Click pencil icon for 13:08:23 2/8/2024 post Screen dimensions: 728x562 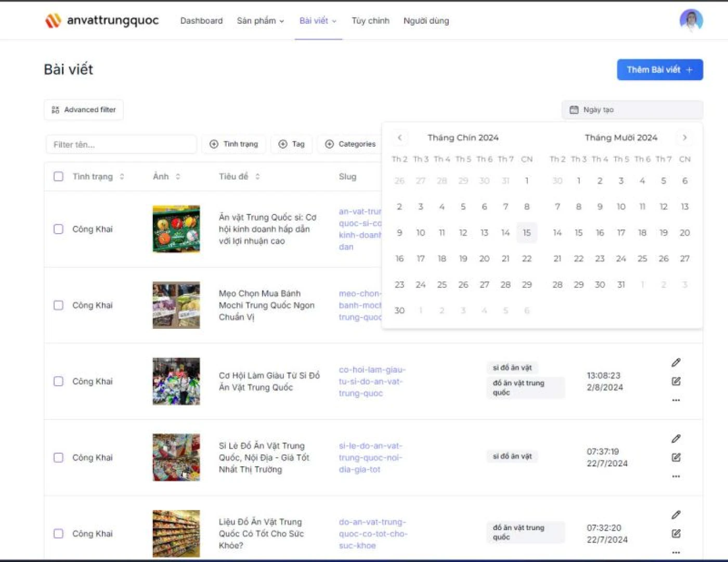[676, 363]
